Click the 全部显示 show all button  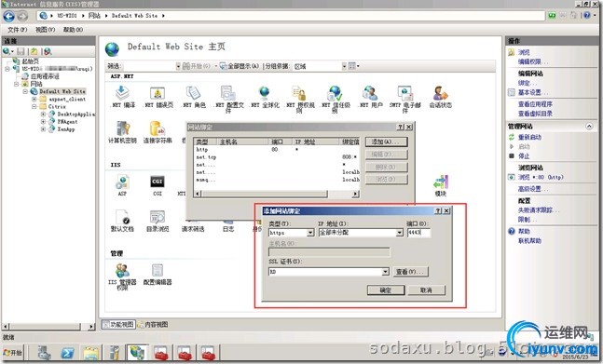[x=240, y=66]
